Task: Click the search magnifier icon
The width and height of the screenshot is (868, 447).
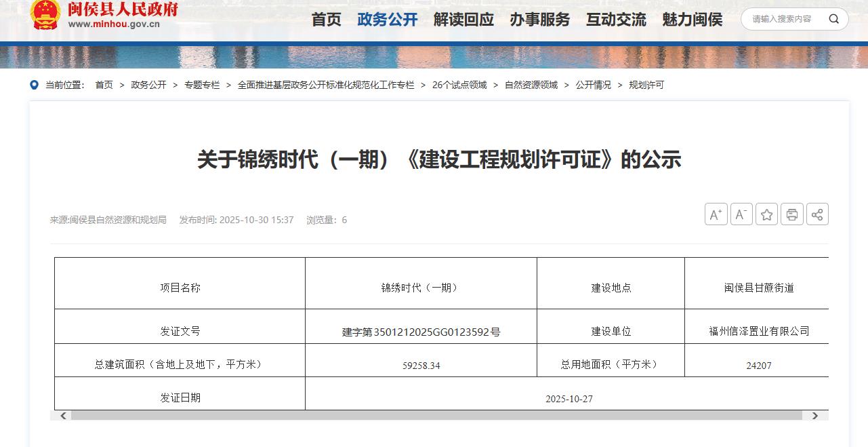Action: (833, 19)
